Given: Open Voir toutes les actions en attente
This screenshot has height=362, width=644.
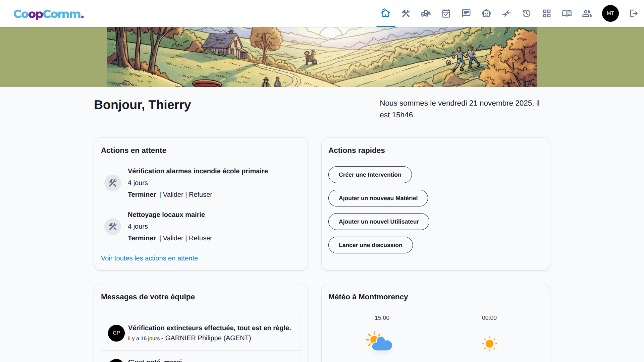Looking at the screenshot, I should 149,258.
